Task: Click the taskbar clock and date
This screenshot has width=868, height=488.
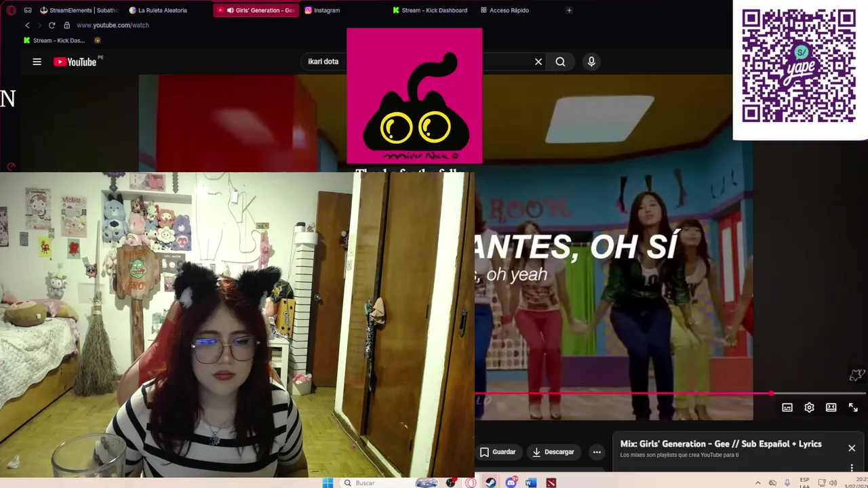Action: (854, 483)
